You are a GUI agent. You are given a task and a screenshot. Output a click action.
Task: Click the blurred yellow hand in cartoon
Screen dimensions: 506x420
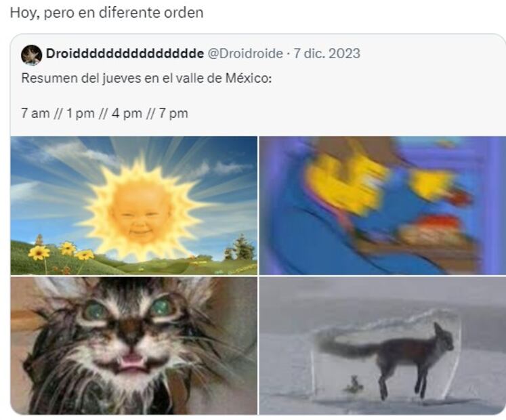(x=344, y=183)
